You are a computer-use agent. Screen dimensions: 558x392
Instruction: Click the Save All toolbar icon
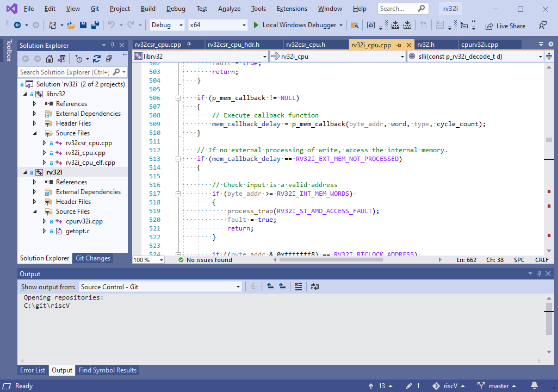[x=95, y=25]
